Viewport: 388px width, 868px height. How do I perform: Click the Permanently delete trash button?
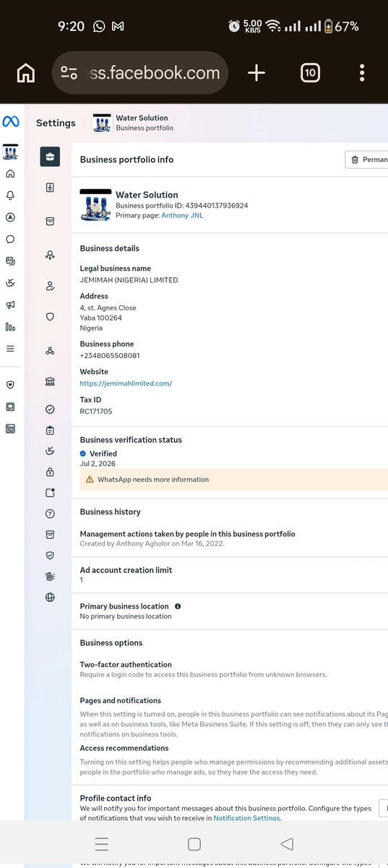point(367,159)
